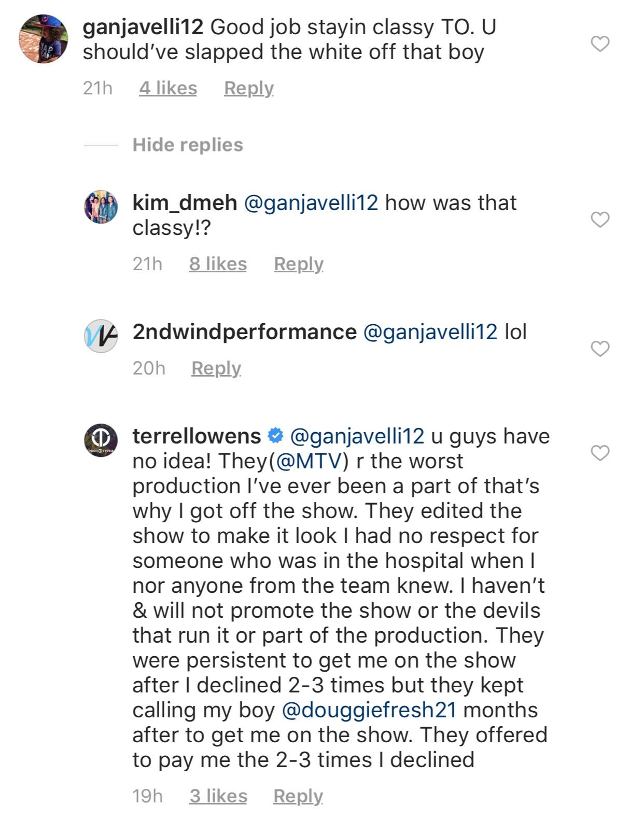Tap heart beside kim_dmeh's reply

[600, 219]
